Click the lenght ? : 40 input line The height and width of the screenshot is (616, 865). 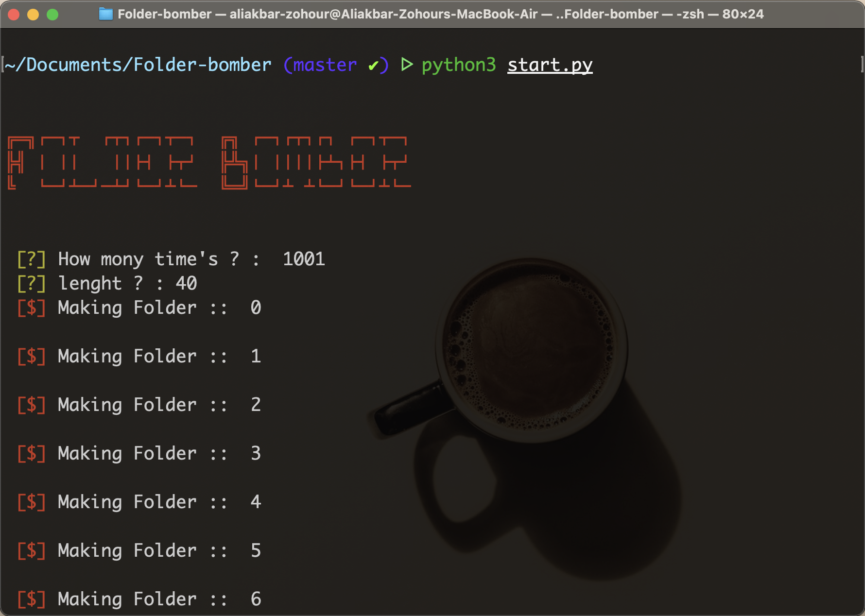click(127, 283)
